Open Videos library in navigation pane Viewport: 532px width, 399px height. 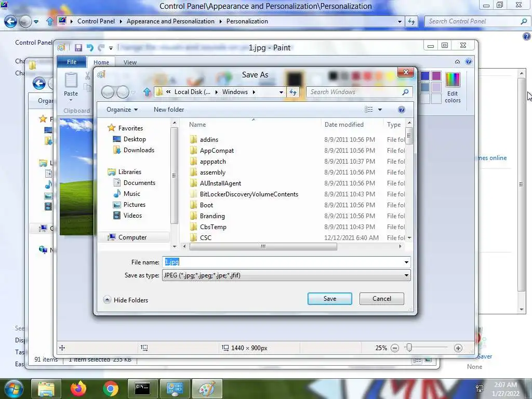[132, 216]
